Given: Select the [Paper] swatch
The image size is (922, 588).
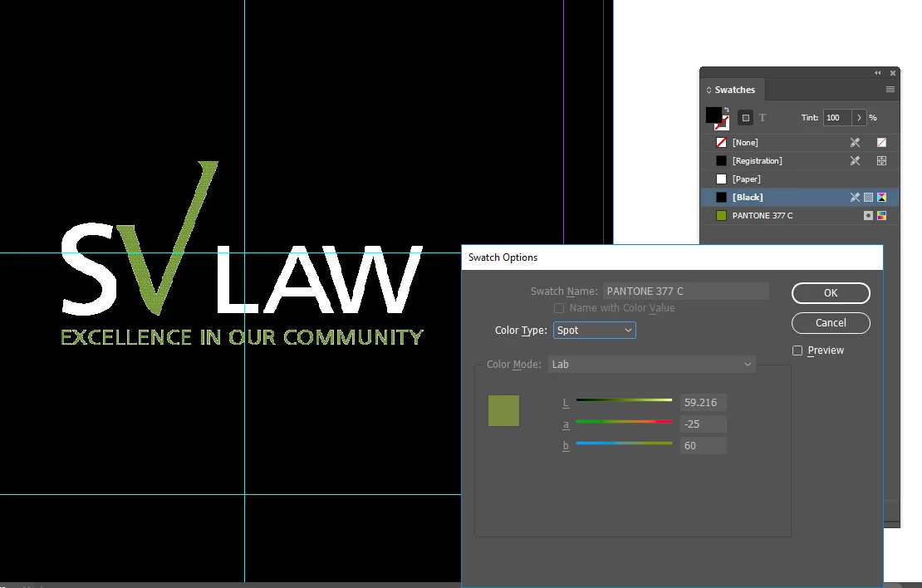Looking at the screenshot, I should tap(800, 179).
